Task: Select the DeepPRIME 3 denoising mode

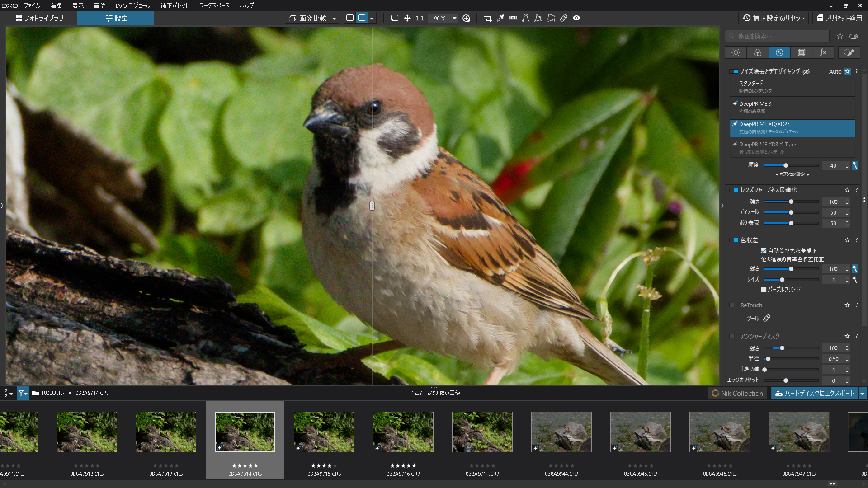Action: click(x=792, y=108)
